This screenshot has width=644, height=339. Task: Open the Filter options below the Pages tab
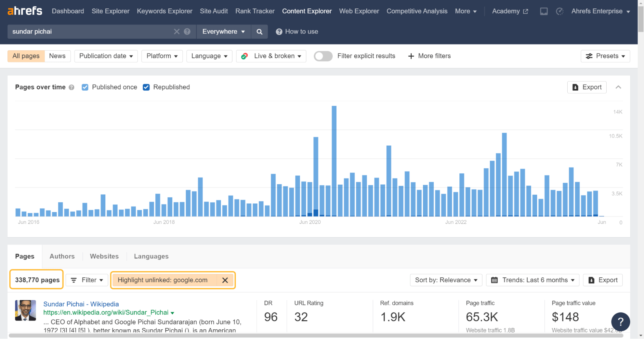[x=87, y=280]
